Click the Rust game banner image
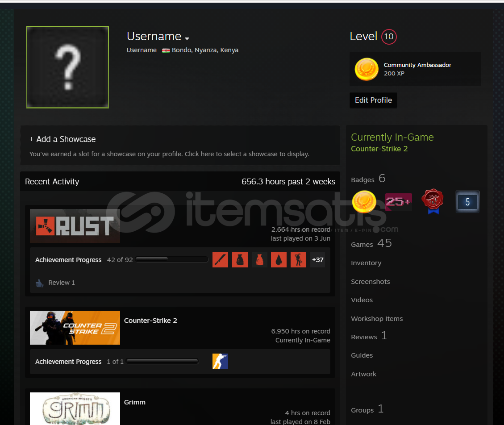The width and height of the screenshot is (504, 425). click(x=75, y=226)
